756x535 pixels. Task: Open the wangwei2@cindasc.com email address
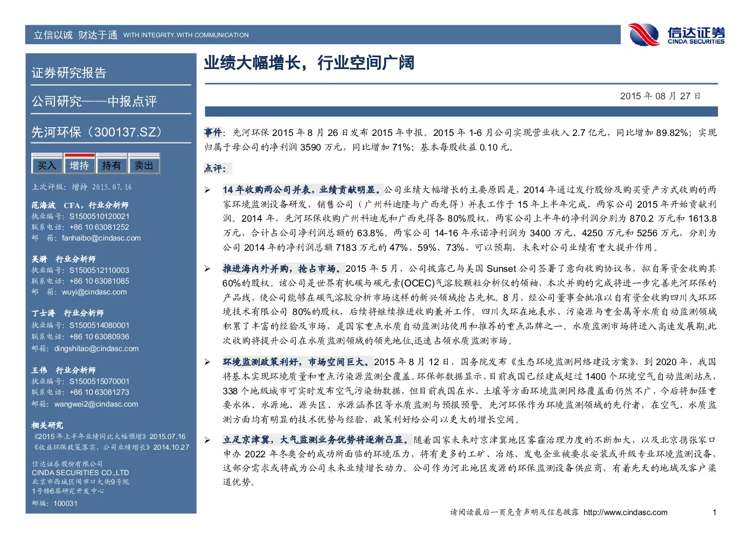(96, 404)
